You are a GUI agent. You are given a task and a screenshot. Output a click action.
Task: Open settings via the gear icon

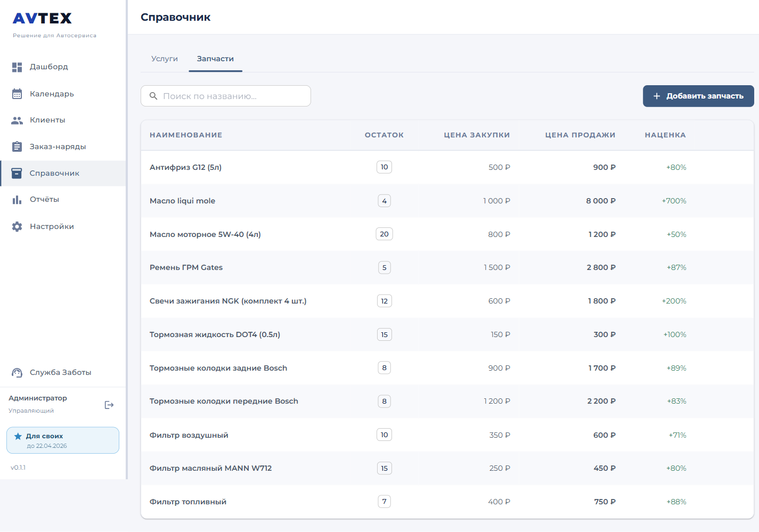[17, 226]
